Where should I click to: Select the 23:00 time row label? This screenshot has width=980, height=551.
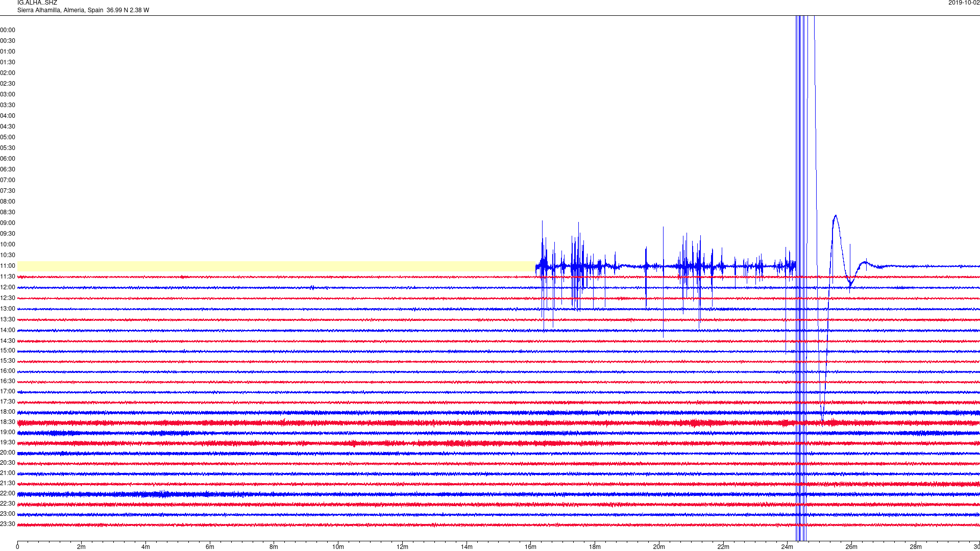pyautogui.click(x=8, y=514)
